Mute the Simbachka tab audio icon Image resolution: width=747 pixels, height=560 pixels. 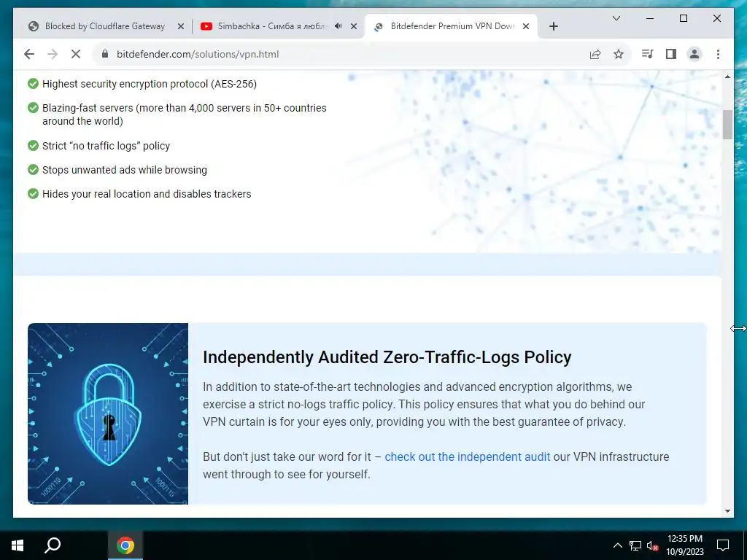point(338,26)
